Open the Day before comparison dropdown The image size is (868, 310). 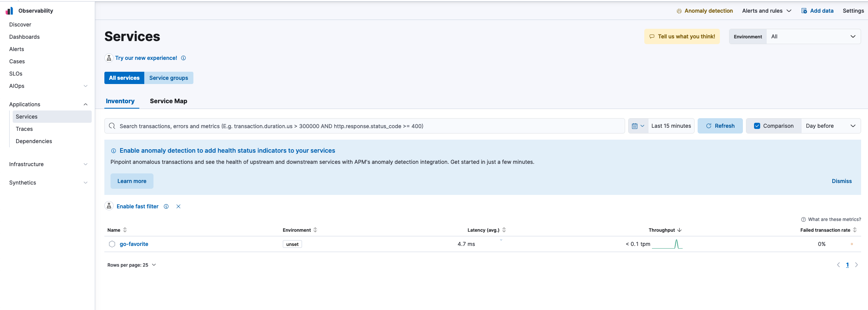click(x=830, y=126)
